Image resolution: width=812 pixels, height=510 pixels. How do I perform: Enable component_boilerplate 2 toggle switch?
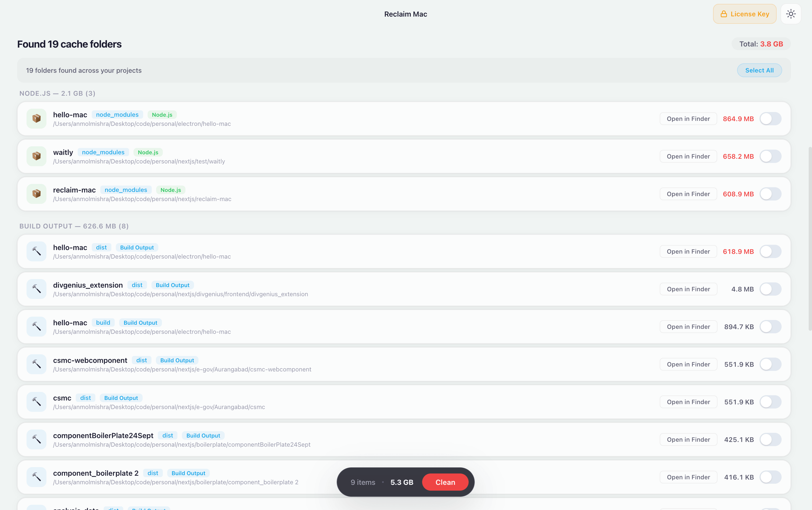click(x=770, y=477)
